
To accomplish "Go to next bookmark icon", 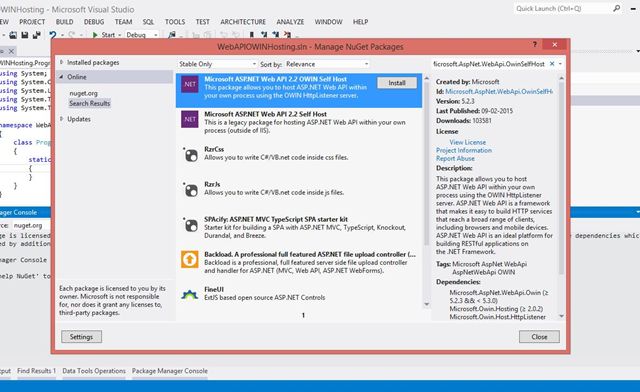I will (276, 35).
